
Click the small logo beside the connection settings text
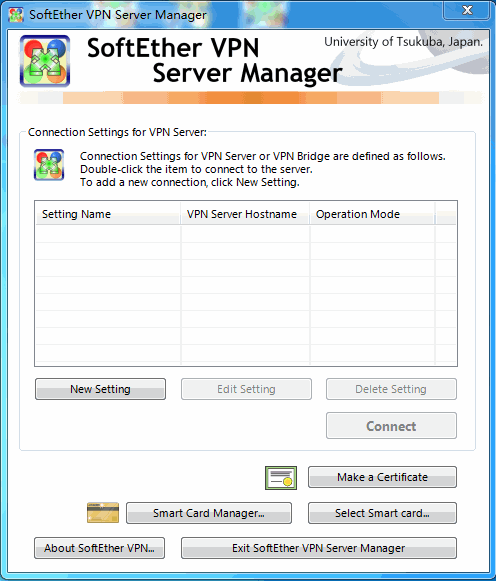pyautogui.click(x=49, y=165)
